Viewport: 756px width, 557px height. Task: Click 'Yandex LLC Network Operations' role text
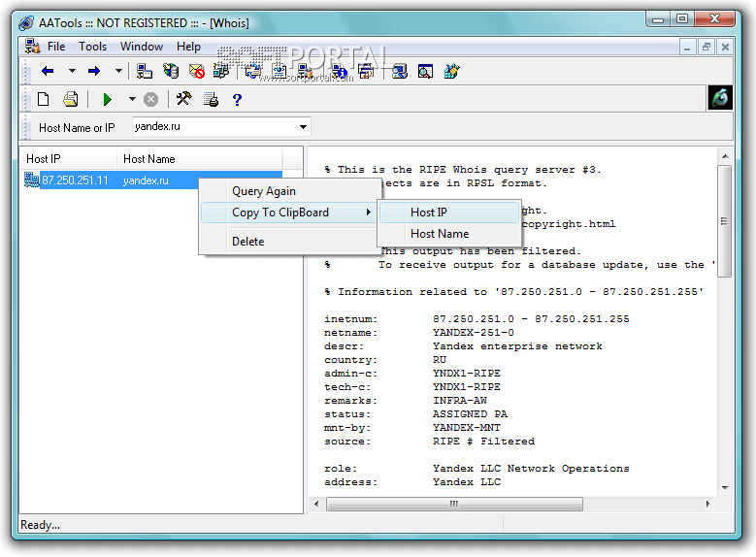[531, 468]
